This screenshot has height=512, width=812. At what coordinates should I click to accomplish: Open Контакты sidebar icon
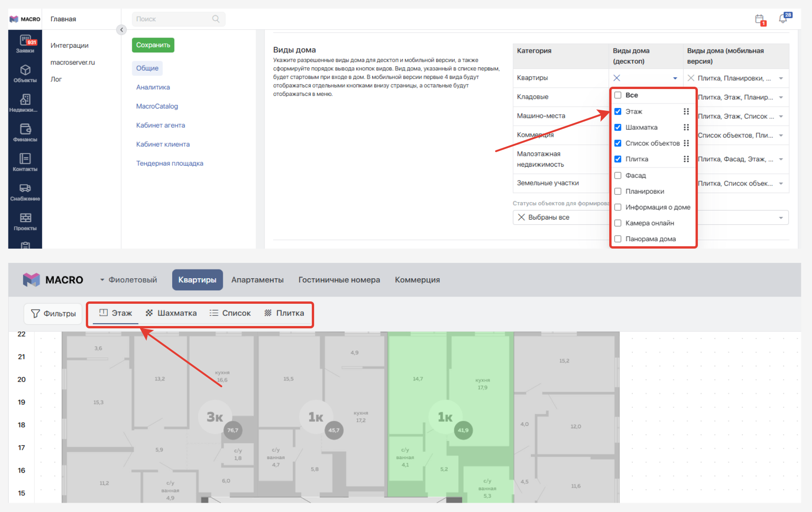coord(25,162)
